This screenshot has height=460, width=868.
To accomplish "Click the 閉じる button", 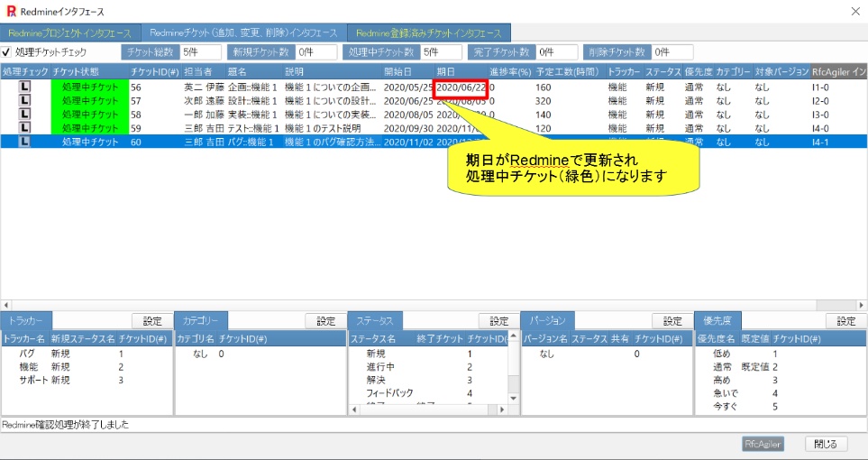I will [826, 444].
